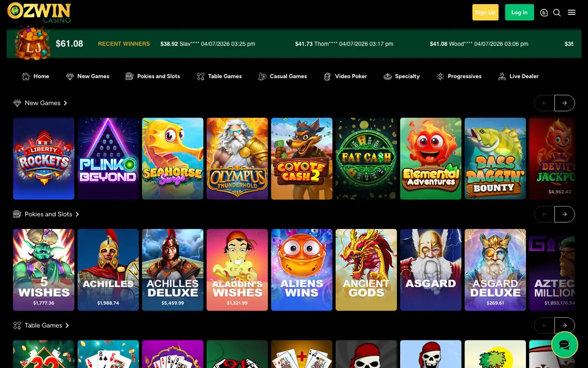
Task: Launch the Plinko Beyond game
Action: click(x=108, y=159)
